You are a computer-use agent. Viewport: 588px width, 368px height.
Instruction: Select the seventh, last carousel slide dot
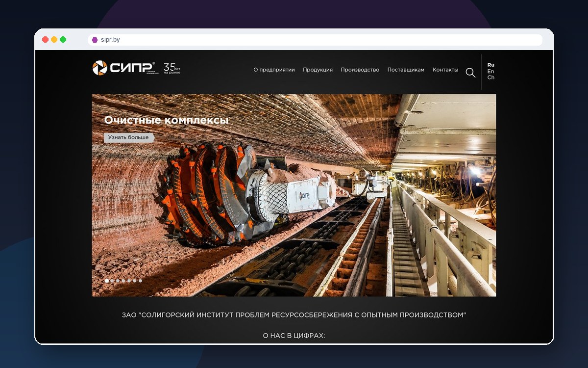click(140, 281)
